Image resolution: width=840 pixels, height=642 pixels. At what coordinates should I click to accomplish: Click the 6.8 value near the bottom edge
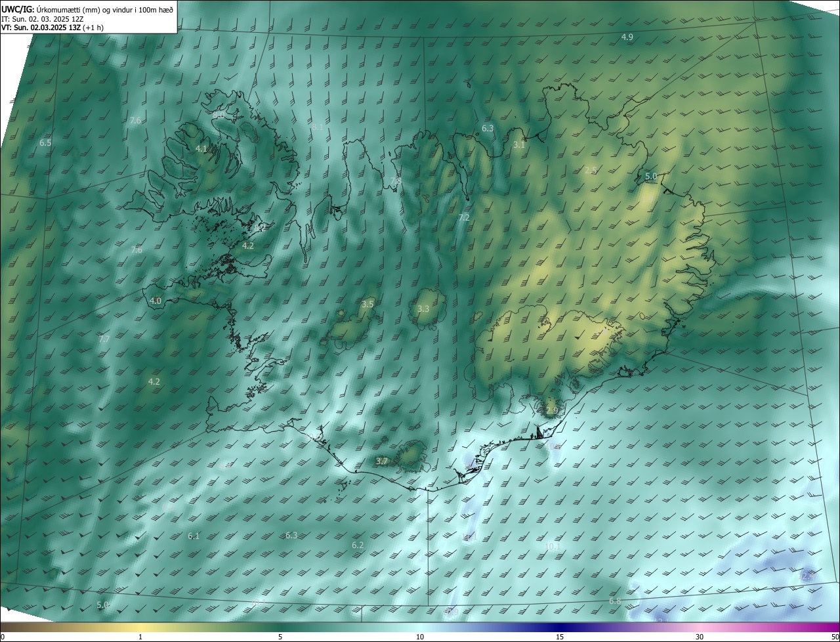coord(615,601)
